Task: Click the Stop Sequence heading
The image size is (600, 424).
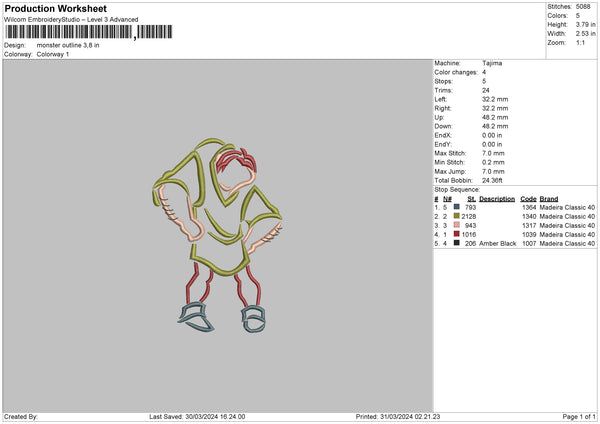Action: pos(457,190)
